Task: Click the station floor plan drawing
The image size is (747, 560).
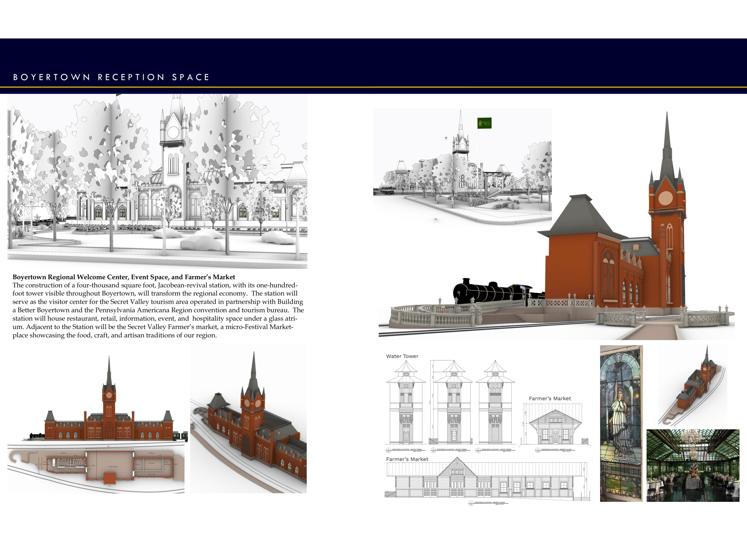Action: 96,468
